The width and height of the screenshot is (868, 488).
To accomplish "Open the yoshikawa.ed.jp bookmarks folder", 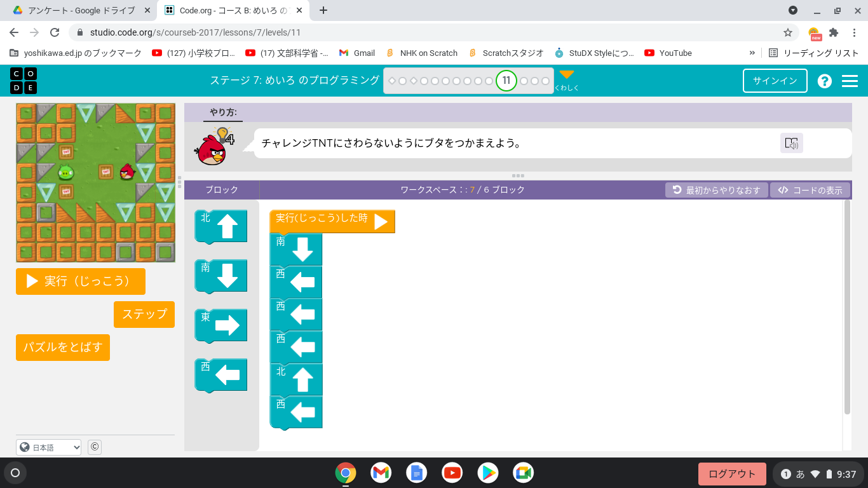I will pos(76,53).
